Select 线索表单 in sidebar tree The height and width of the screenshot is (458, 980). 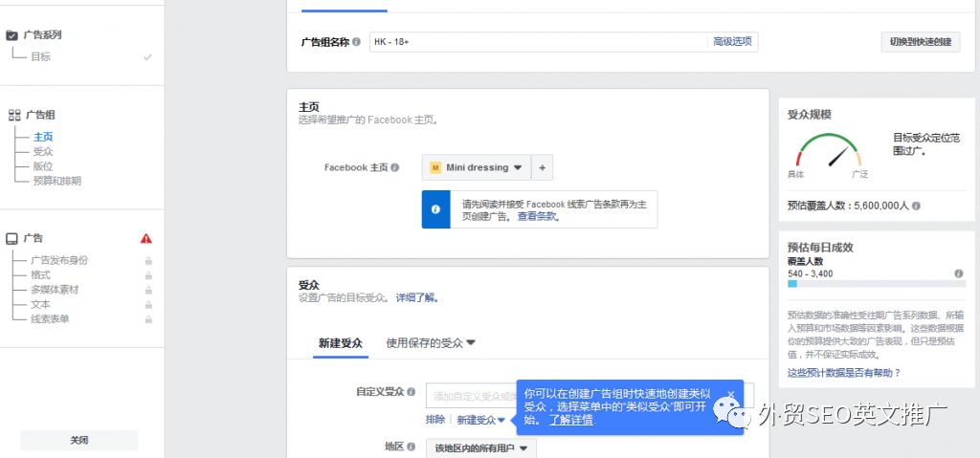click(50, 319)
